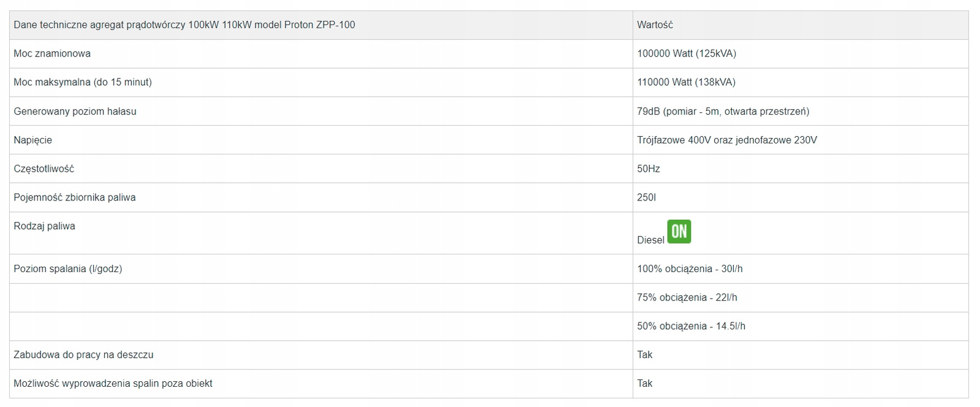The image size is (980, 407).
Task: Click the Poziom spalania (l/godz) label
Action: tap(68, 269)
